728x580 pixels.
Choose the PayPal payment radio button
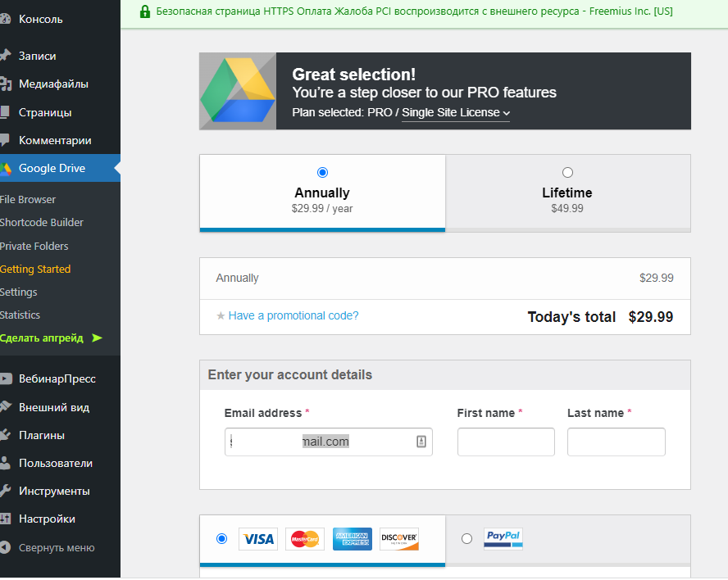tap(466, 539)
